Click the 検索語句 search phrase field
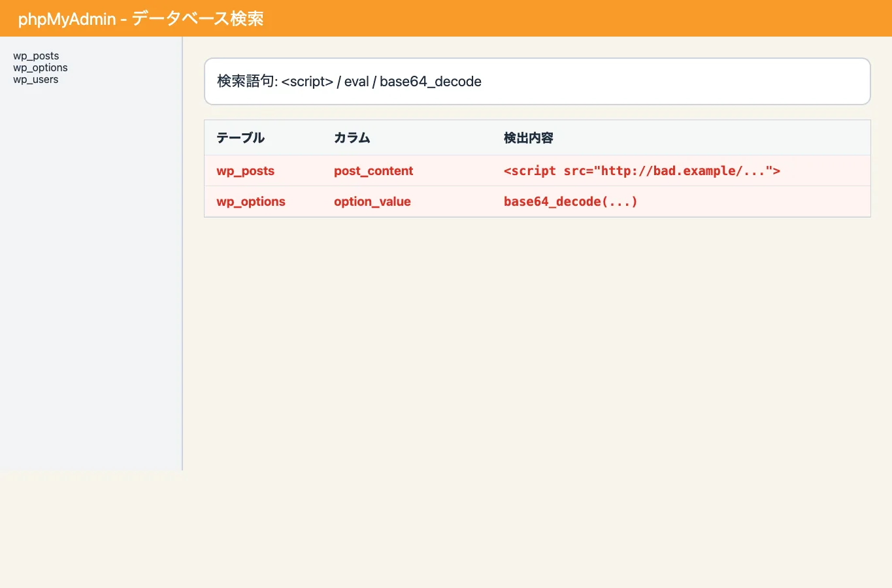892x588 pixels. (537, 81)
